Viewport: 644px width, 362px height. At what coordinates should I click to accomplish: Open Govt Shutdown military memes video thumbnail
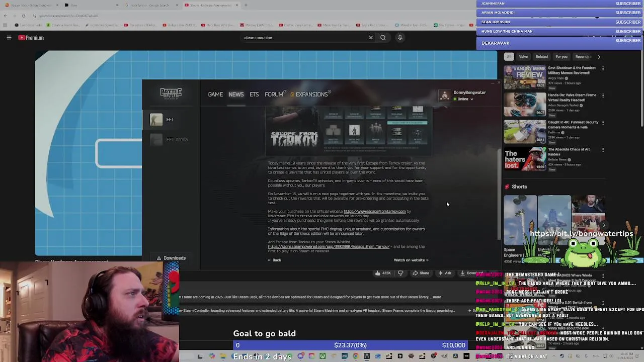[525, 77]
